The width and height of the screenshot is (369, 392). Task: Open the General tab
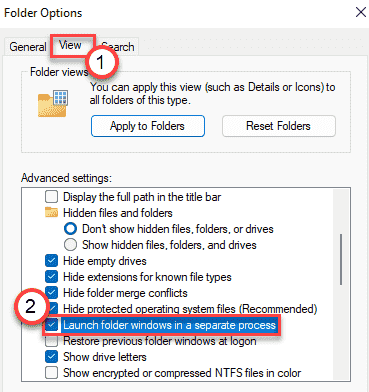(x=28, y=47)
